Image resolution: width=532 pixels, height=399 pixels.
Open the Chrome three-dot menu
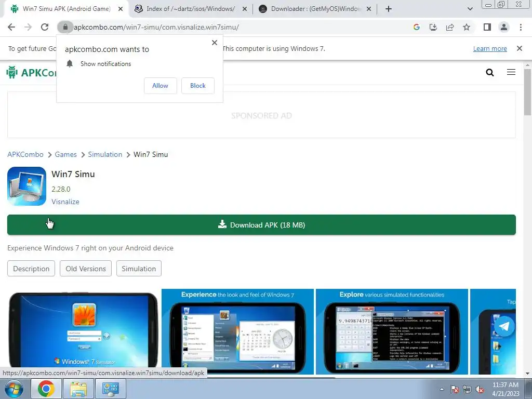click(521, 27)
